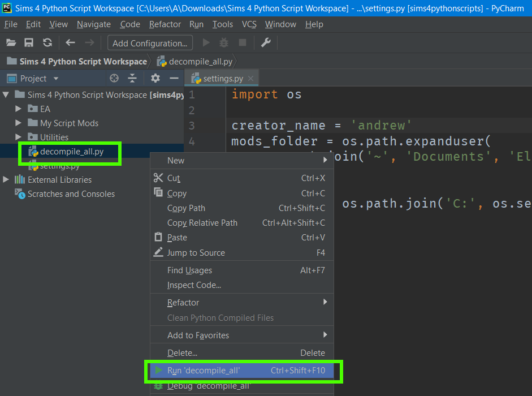Click line number 3 in editor gutter
The height and width of the screenshot is (396, 532).
click(x=192, y=126)
